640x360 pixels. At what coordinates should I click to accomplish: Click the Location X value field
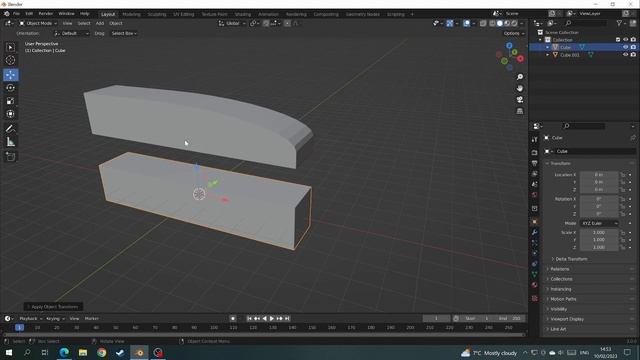599,175
